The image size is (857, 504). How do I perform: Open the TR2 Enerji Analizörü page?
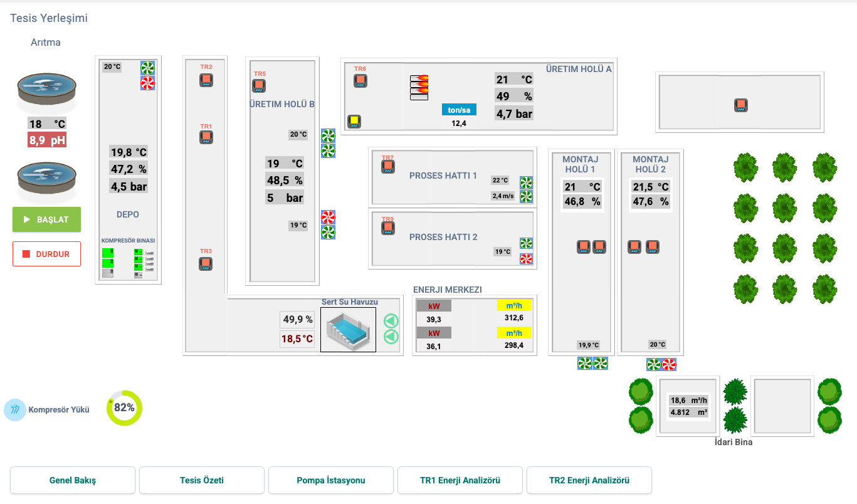click(x=589, y=480)
